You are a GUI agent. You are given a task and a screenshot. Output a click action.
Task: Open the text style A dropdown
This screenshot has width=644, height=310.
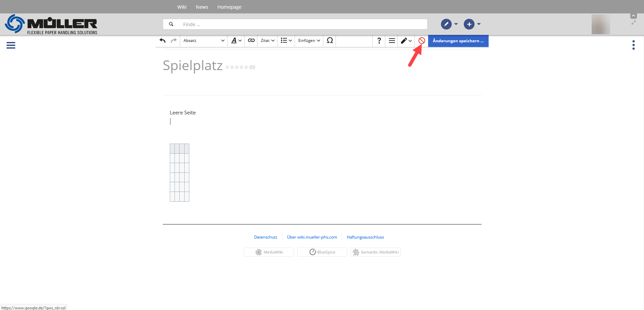tap(236, 41)
